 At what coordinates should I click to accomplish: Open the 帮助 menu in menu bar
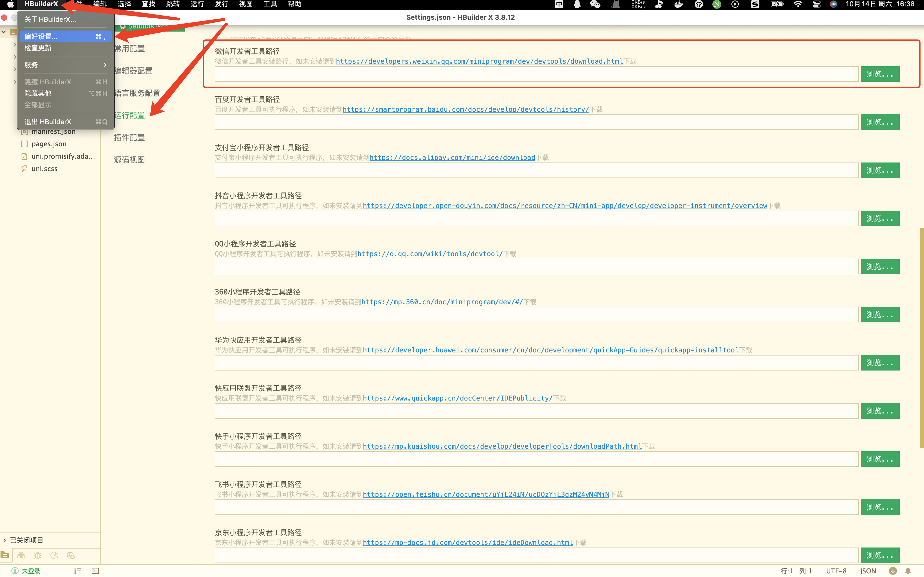point(295,4)
